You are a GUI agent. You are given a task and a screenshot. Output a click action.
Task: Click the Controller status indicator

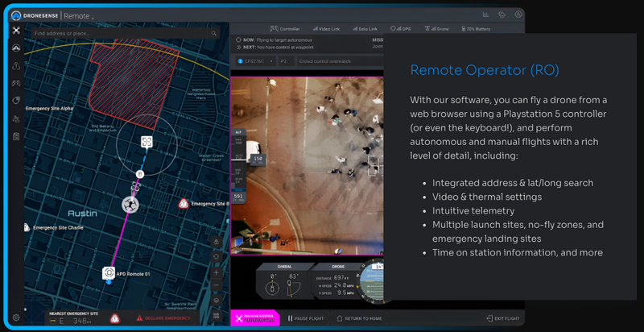[285, 29]
